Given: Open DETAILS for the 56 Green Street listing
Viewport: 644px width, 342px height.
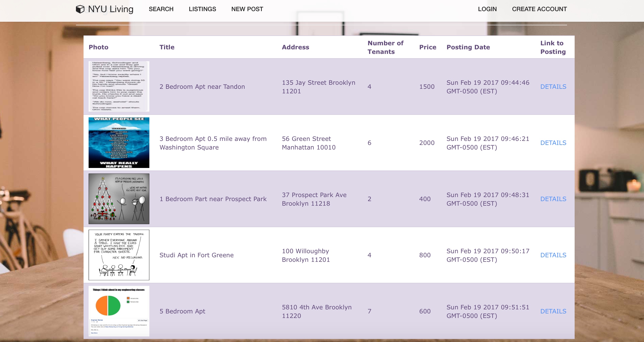Looking at the screenshot, I should pyautogui.click(x=553, y=143).
